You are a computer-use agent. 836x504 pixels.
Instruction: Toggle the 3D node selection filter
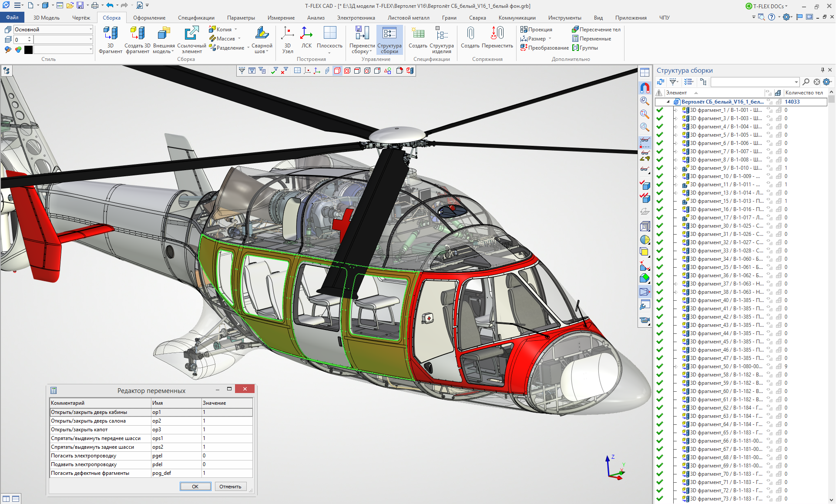coord(307,71)
